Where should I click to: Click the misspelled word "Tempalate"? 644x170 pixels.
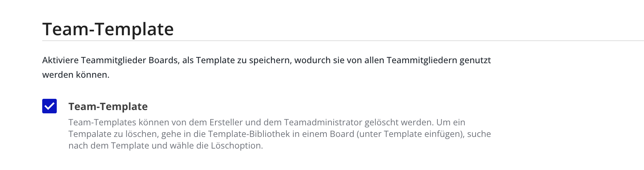click(90, 134)
